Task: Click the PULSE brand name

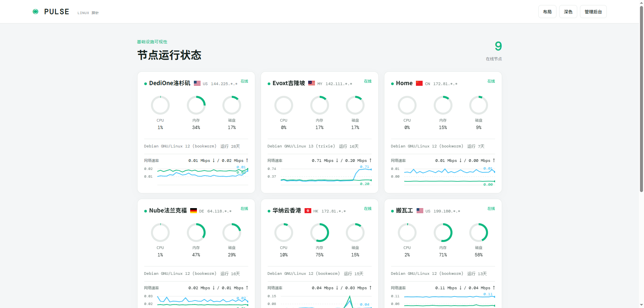Action: [57, 12]
